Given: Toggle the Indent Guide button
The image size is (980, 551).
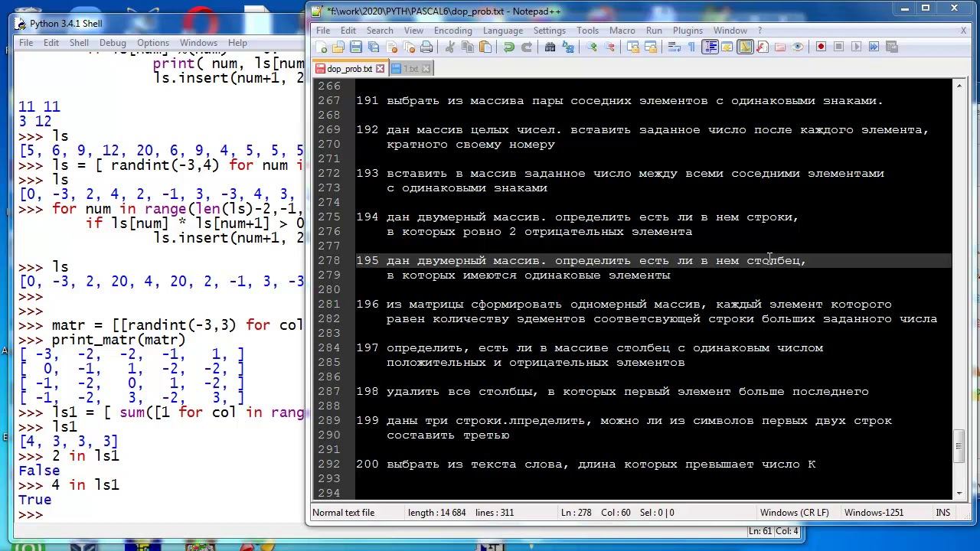Looking at the screenshot, I should point(710,47).
